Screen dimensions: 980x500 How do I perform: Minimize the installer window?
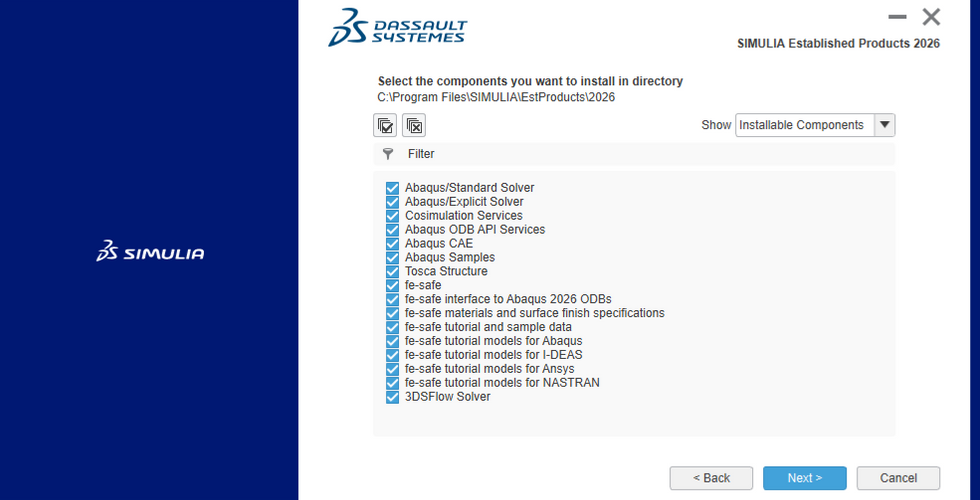pos(898,17)
